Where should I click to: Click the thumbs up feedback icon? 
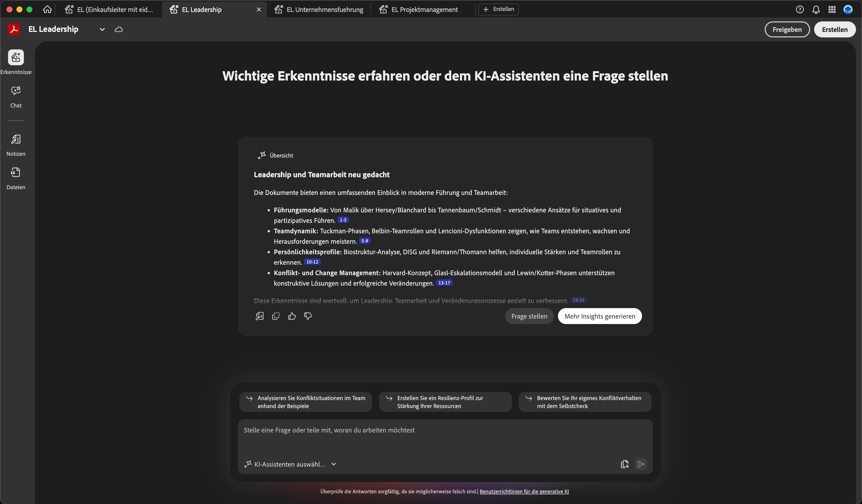[292, 316]
